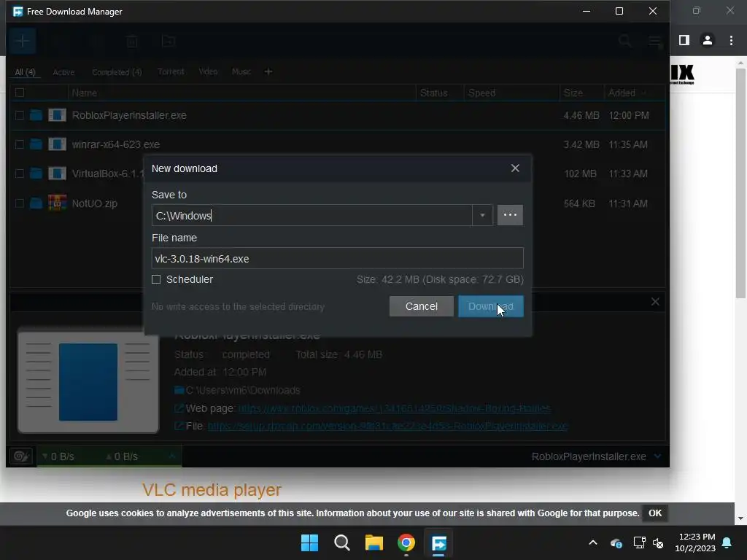Image resolution: width=747 pixels, height=560 pixels.
Task: Open Windows Start menu
Action: [309, 542]
